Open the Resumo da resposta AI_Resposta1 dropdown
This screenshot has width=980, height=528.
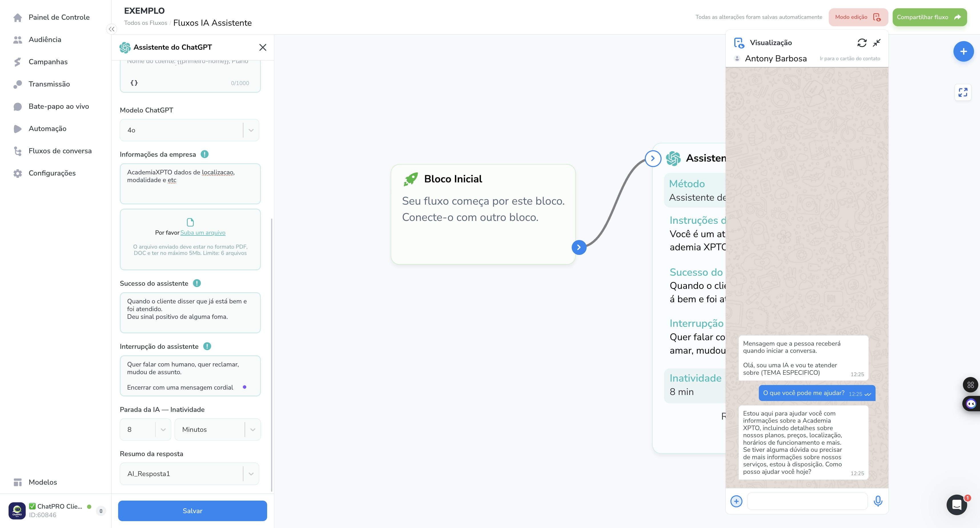tap(189, 473)
